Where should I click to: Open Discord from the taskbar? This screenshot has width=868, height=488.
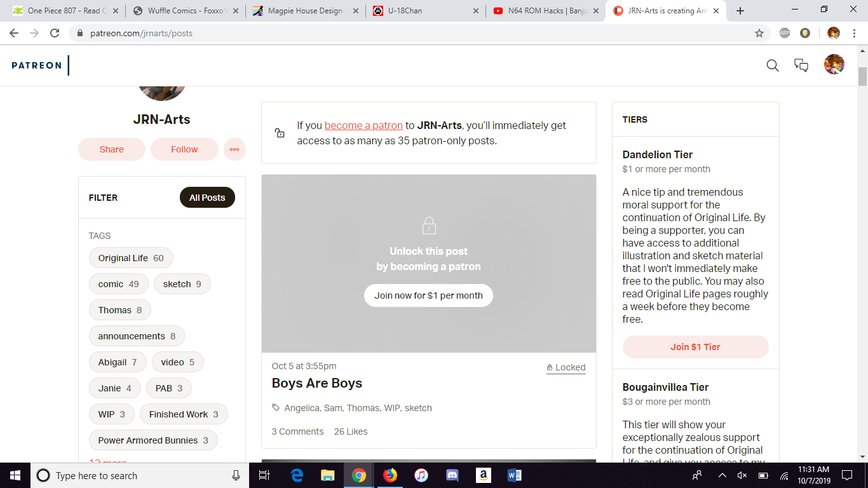[x=452, y=475]
